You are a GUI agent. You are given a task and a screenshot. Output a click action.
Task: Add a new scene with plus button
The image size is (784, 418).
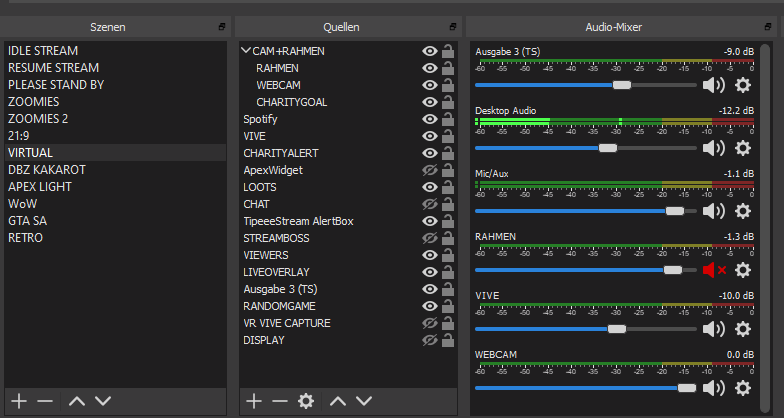[x=17, y=400]
